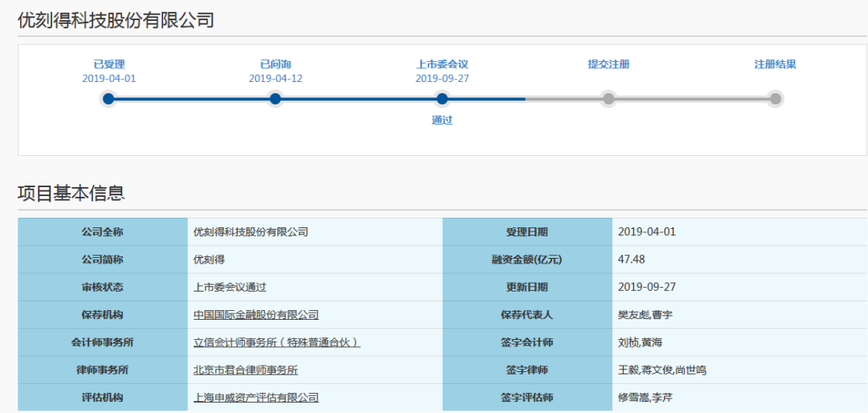The height and width of the screenshot is (413, 868).
Task: Select the 上市委会议 stage label
Action: pyautogui.click(x=442, y=64)
